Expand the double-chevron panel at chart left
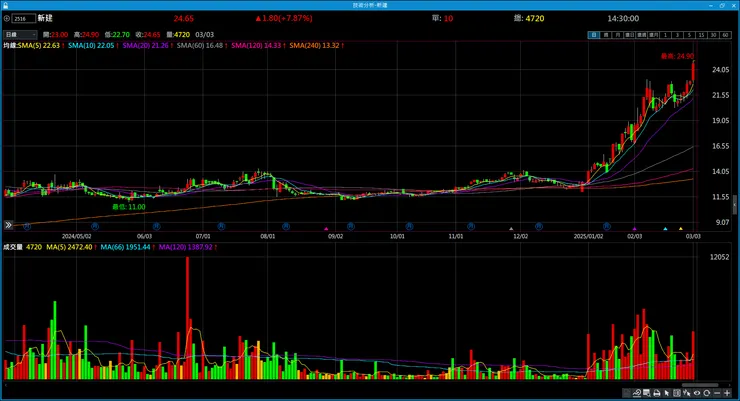This screenshot has width=740, height=401. 8,225
